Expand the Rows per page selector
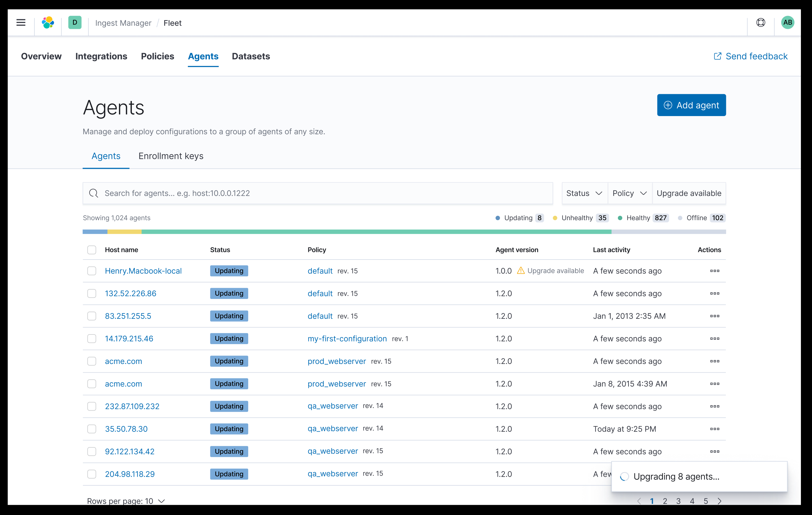Image resolution: width=812 pixels, height=515 pixels. click(126, 501)
